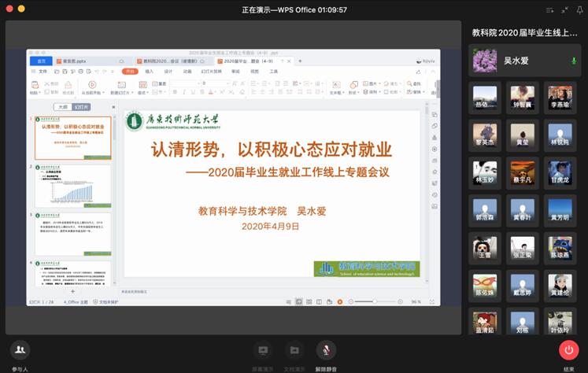Select slide 2 thumbnail in slide panel
This screenshot has width=588, height=373.
(72, 186)
